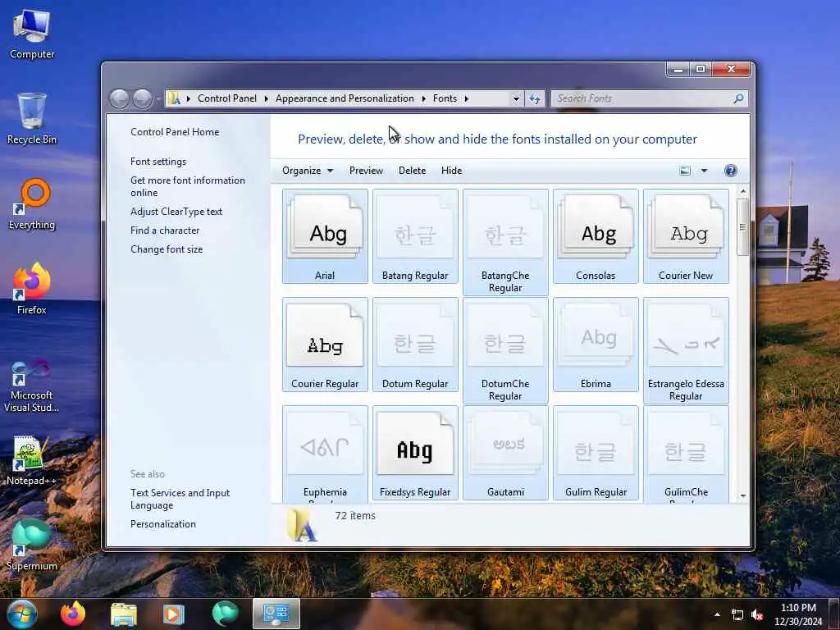Click the refresh button in address bar
The image size is (840, 630).
pos(535,98)
